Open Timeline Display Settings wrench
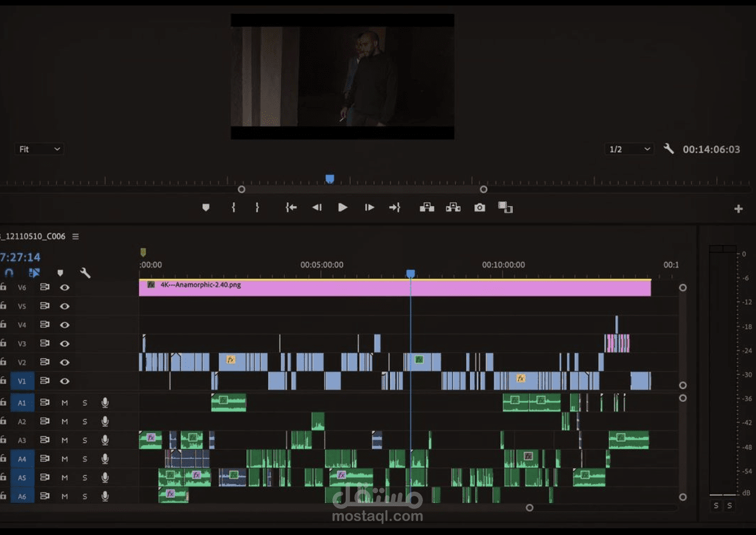This screenshot has height=535, width=756. click(85, 273)
